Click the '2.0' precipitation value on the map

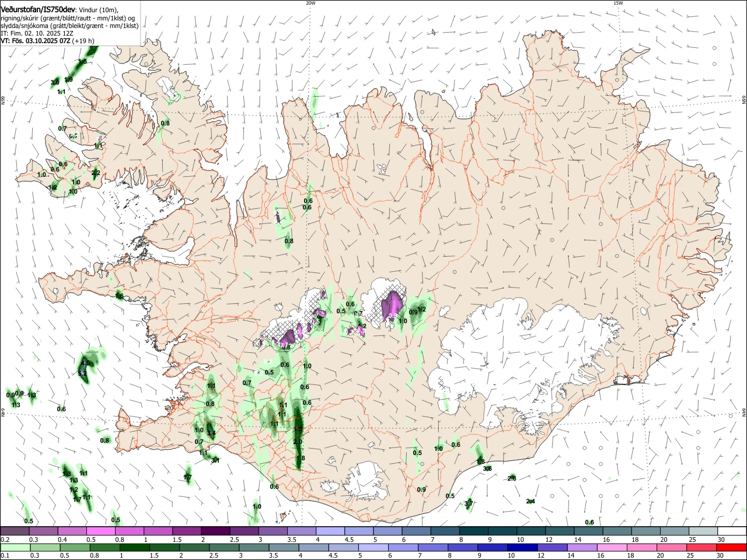click(x=298, y=442)
